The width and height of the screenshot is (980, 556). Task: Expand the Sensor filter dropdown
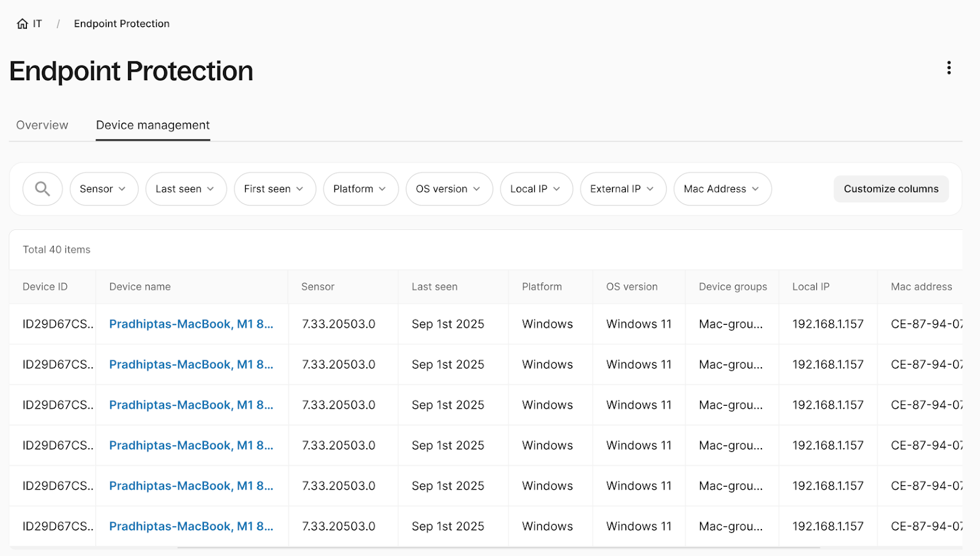pos(104,189)
